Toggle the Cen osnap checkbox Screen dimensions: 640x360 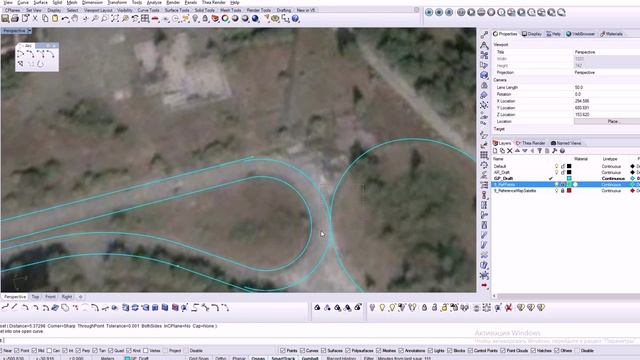click(x=49, y=351)
